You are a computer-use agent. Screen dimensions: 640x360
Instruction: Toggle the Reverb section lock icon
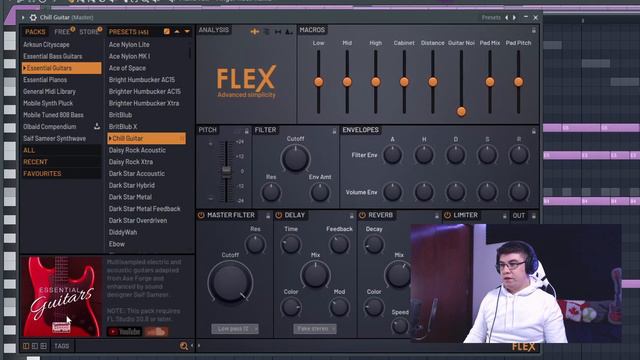tap(436, 216)
